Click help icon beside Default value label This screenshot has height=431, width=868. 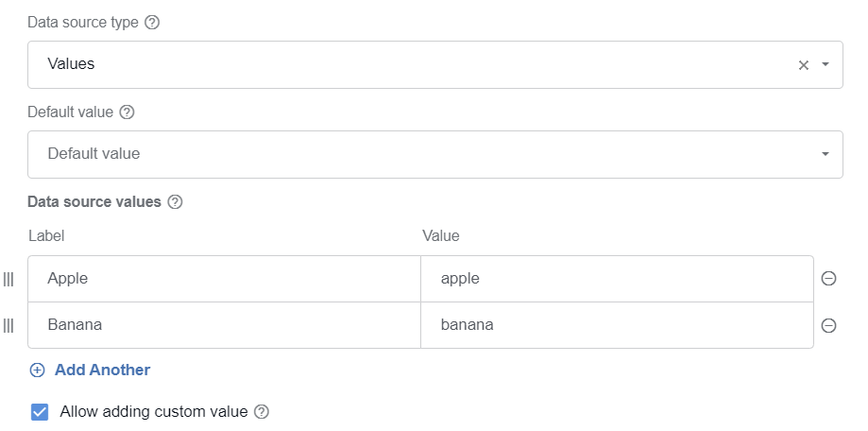(x=127, y=112)
